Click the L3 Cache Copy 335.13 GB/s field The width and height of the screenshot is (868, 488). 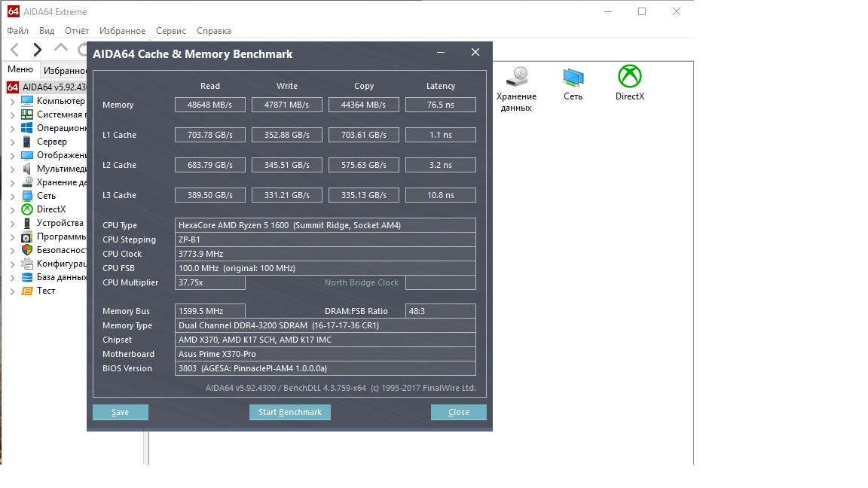point(364,195)
